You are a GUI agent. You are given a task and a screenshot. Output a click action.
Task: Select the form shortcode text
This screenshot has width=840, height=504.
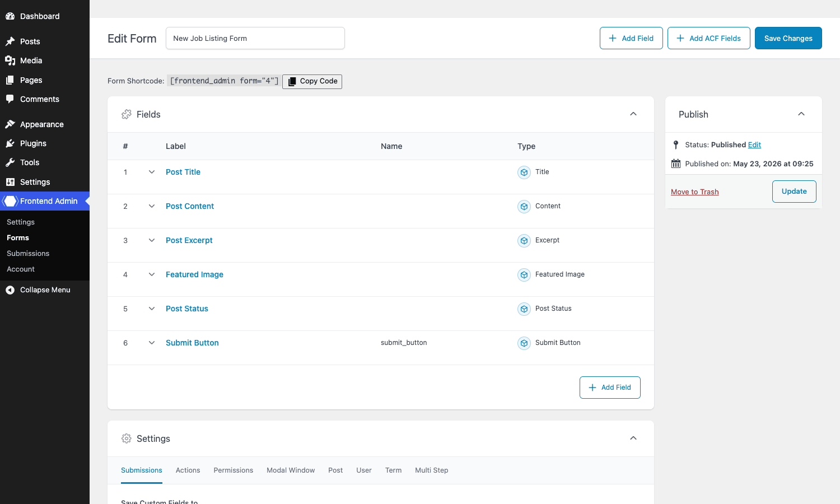pos(224,81)
